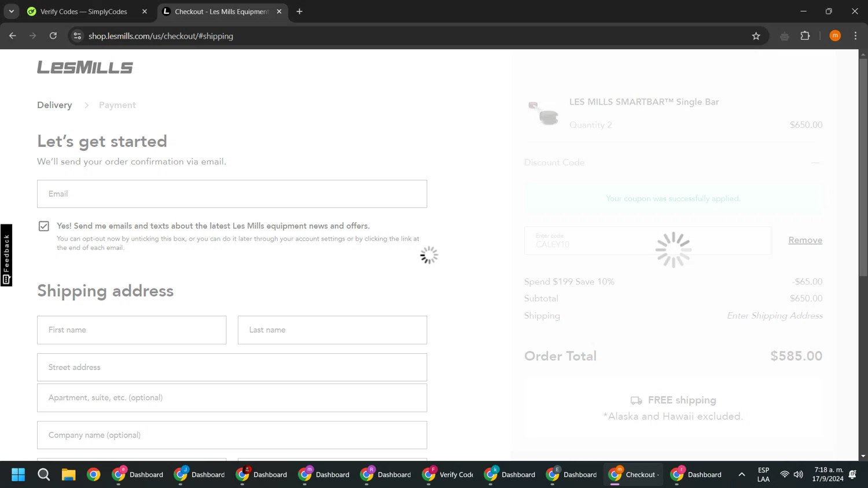Screen dimensions: 868x488
Task: Click the SMARTBAR product thumbnail
Action: (543, 113)
